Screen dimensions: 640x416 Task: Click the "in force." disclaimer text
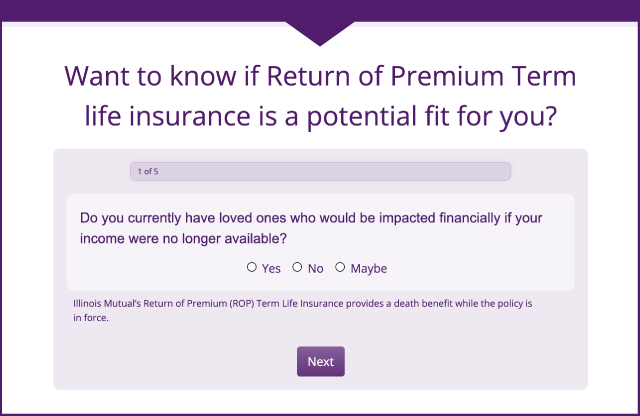click(91, 318)
